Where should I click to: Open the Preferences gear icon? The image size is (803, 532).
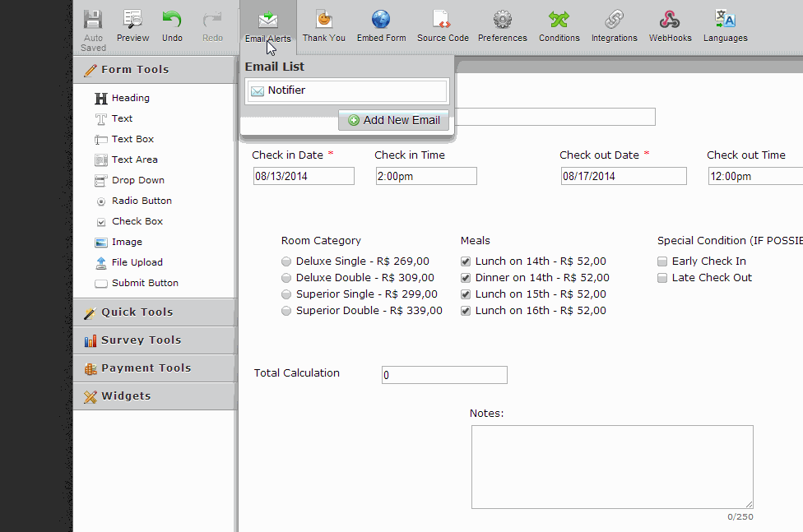[x=502, y=25]
